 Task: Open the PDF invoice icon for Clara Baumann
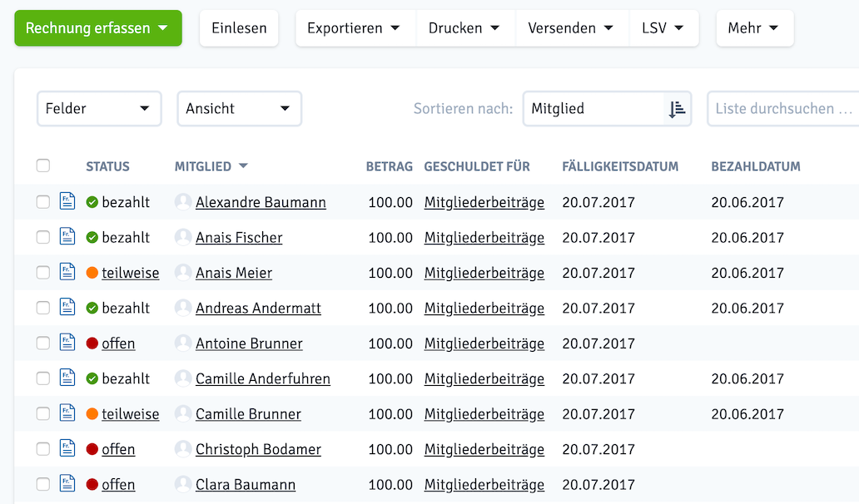coord(67,484)
